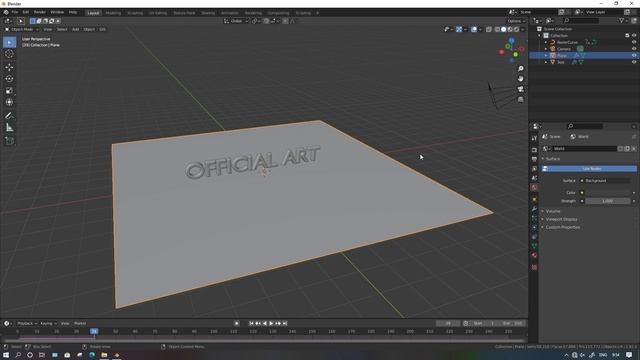Screen dimensions: 640x360
Task: Open the Output properties tab
Action: tap(534, 159)
